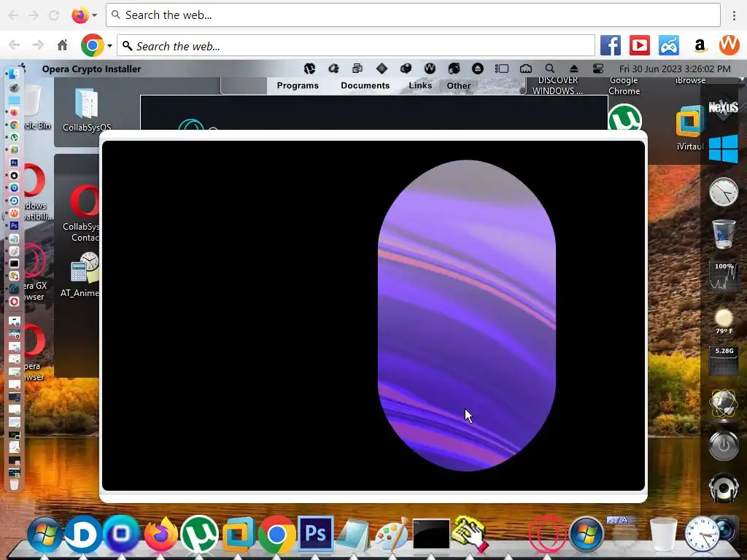Screen dimensions: 747x560
Task: Switch to the Other tab
Action: pyautogui.click(x=459, y=86)
